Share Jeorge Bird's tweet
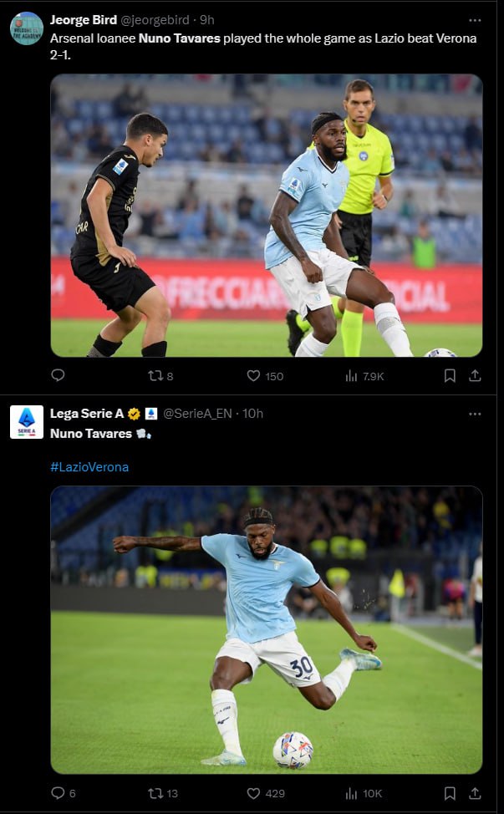504x814 pixels. click(475, 375)
